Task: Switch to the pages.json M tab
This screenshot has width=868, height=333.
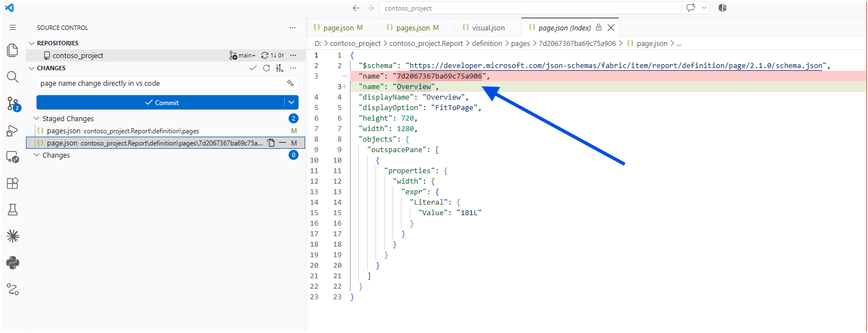Action: [x=417, y=28]
